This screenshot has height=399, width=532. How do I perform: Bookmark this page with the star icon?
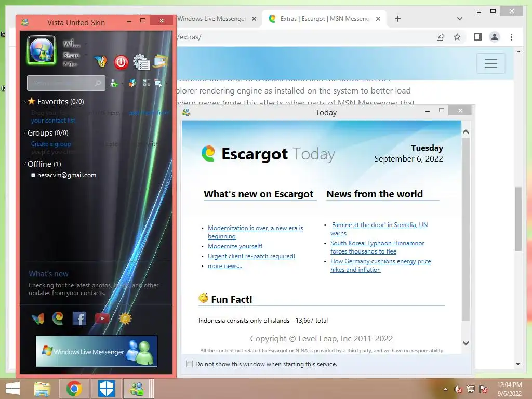(457, 37)
